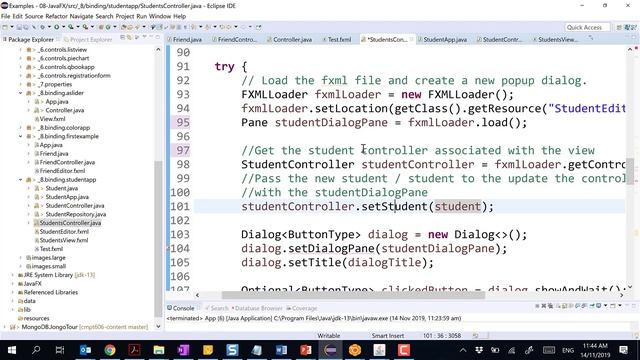Click the sticky notes taskbar icon

[x=208, y=350]
